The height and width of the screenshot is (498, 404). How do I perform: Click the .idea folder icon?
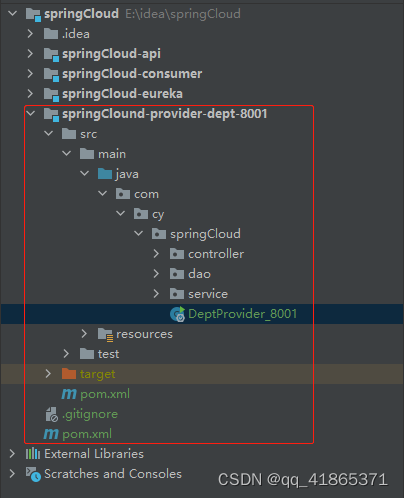51,34
